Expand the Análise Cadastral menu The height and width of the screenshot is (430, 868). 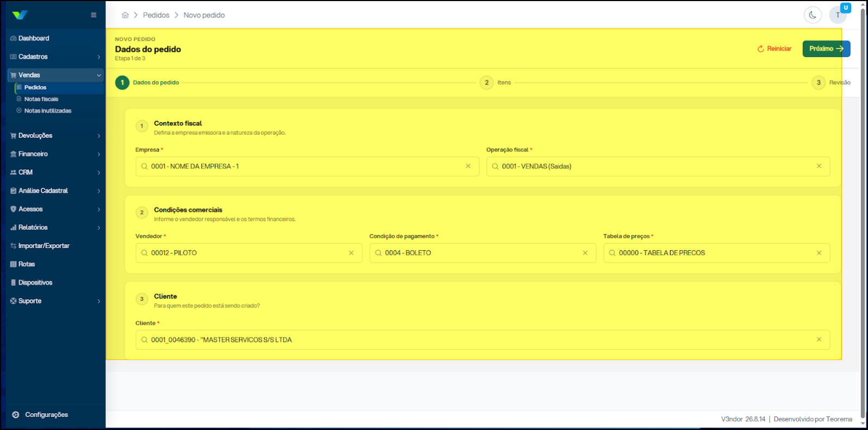coord(55,191)
